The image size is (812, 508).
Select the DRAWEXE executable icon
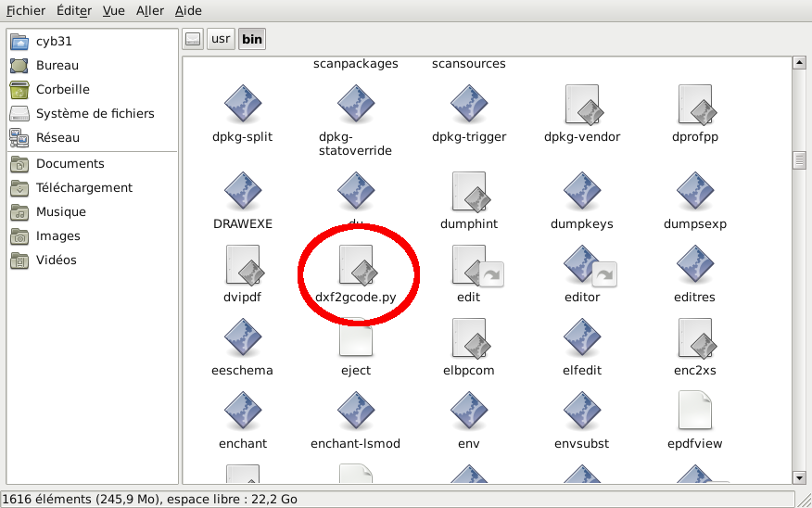pos(242,191)
